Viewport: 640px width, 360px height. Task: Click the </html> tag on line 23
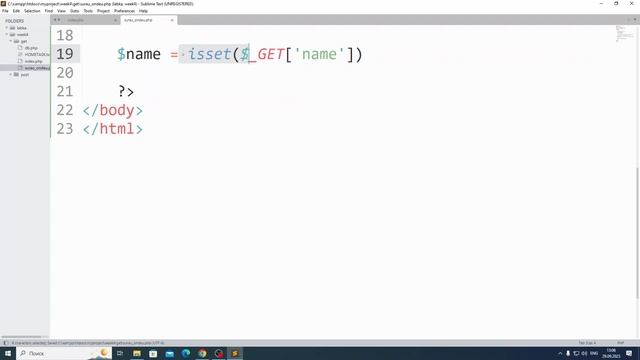113,129
